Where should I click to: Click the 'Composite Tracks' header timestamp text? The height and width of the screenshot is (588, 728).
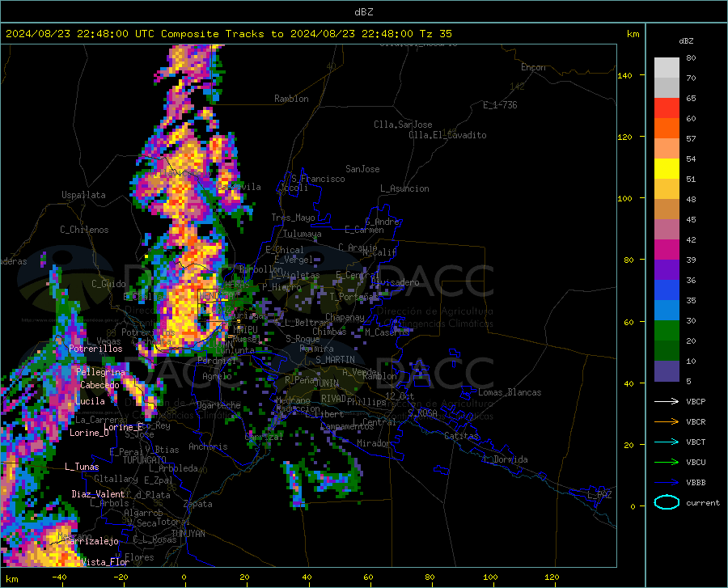229,34
